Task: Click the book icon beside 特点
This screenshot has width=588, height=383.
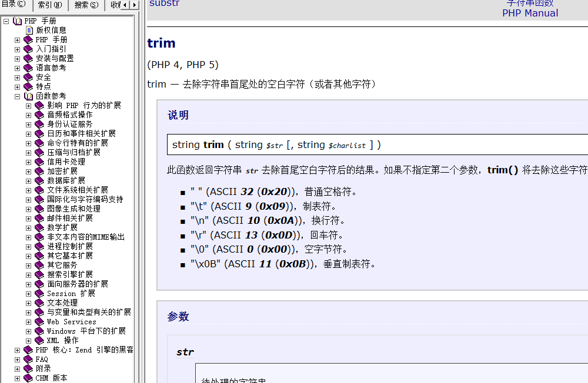Action: [x=28, y=86]
